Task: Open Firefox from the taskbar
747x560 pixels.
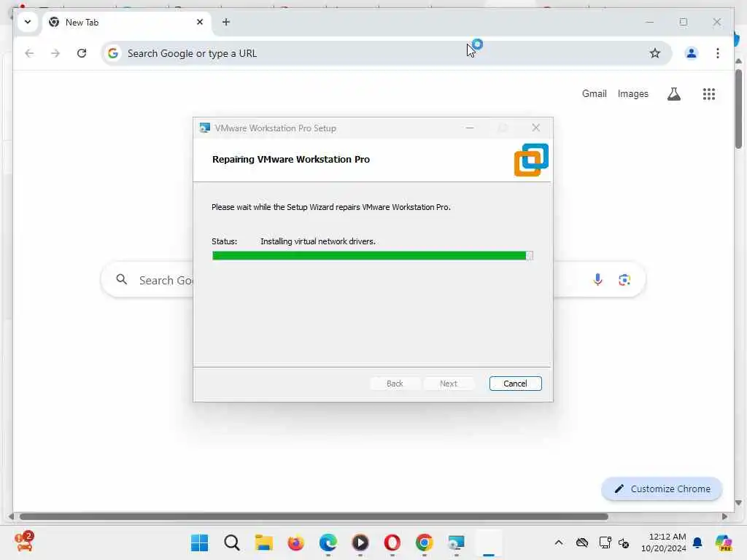Action: (x=296, y=542)
